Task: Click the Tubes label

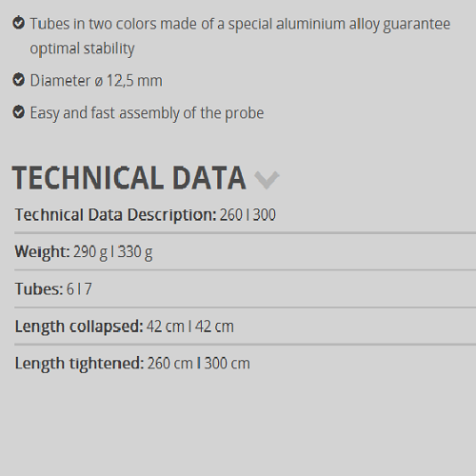Action: point(39,289)
